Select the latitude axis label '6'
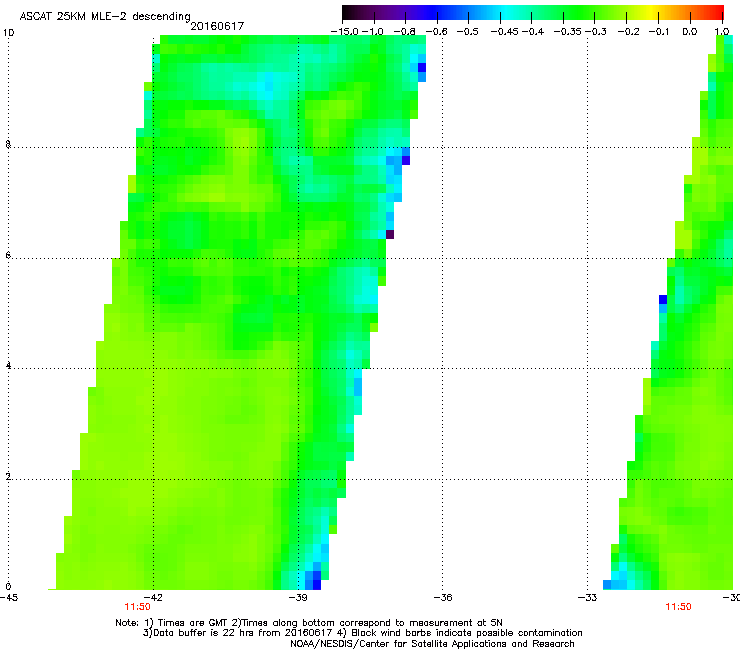The width and height of the screenshot is (740, 650). tap(8, 255)
